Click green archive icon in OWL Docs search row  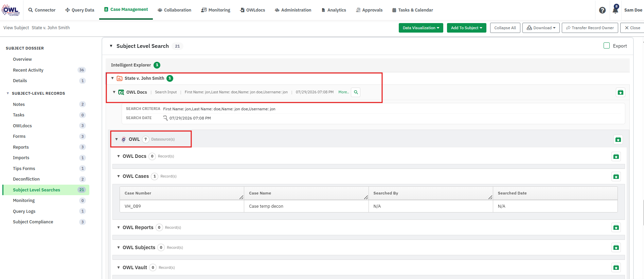(x=621, y=92)
